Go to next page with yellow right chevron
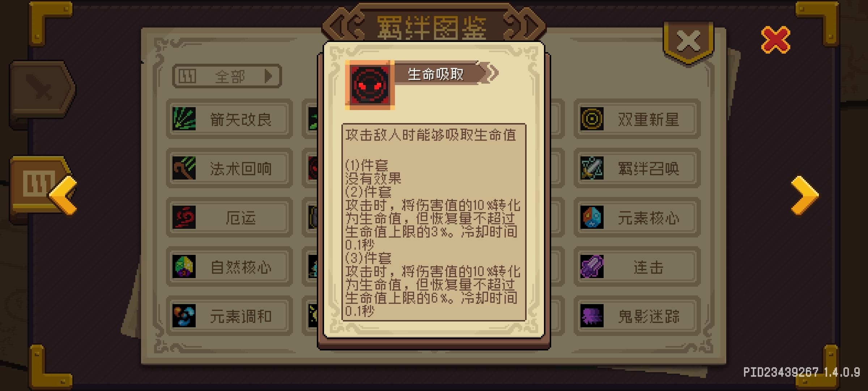The image size is (868, 391). pyautogui.click(x=805, y=195)
